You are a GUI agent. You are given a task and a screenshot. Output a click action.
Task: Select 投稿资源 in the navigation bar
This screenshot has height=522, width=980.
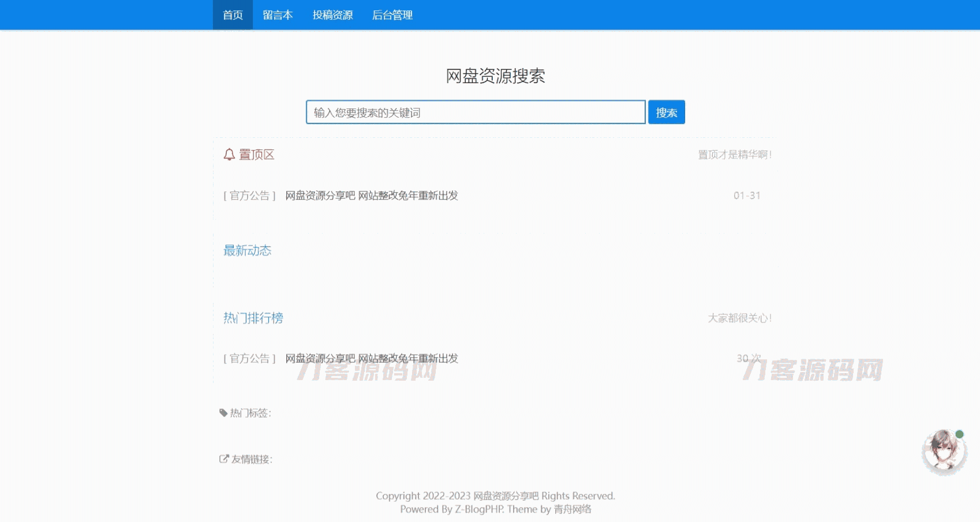point(332,15)
